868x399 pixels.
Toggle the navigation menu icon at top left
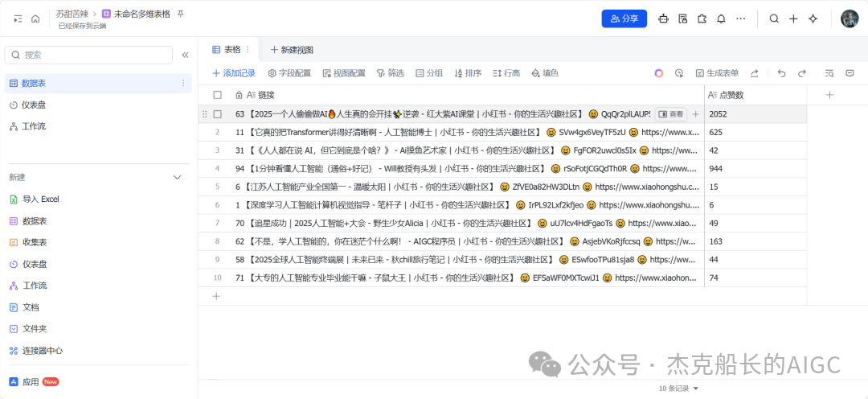coord(18,19)
